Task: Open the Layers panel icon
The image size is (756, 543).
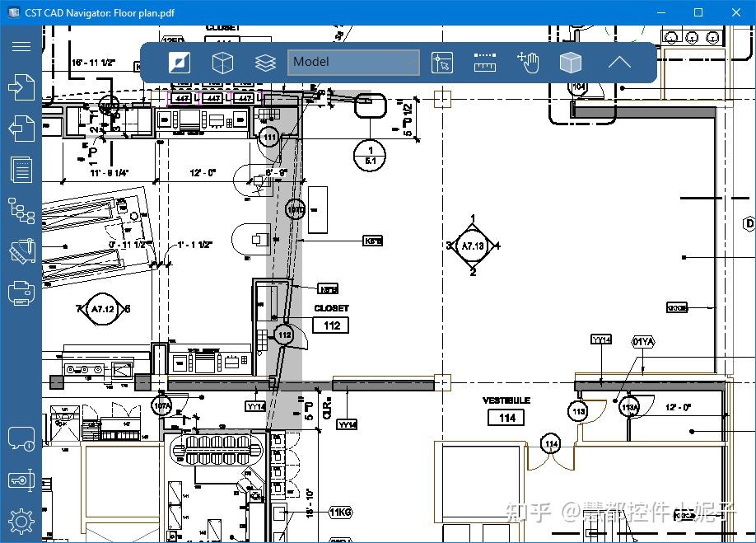Action: click(265, 62)
